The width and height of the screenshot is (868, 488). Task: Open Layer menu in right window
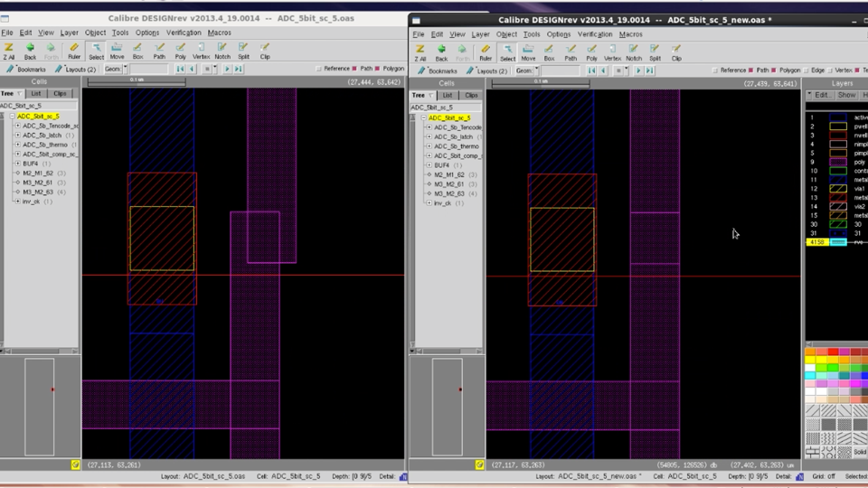(x=480, y=34)
